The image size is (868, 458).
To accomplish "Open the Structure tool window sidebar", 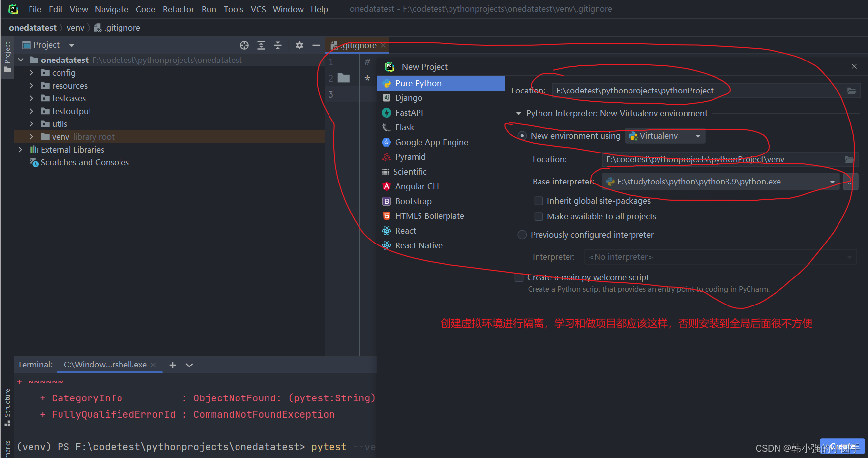I will click(7, 407).
